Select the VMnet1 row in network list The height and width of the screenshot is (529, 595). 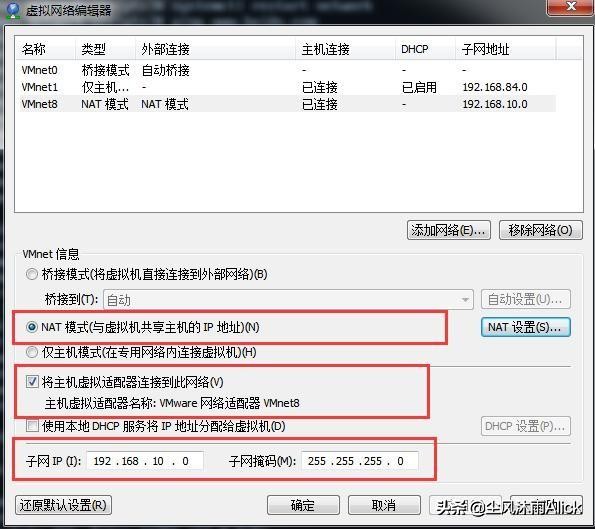[286, 87]
